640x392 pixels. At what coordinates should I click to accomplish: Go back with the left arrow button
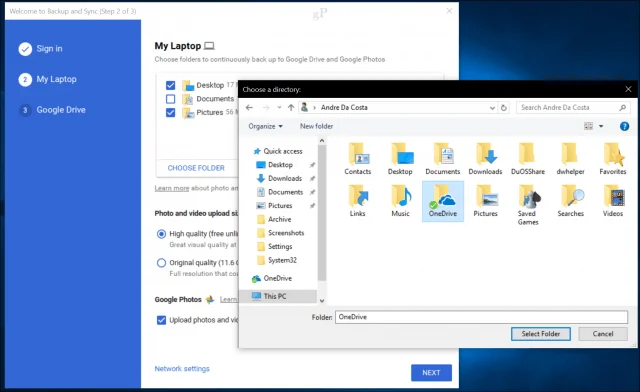point(249,107)
